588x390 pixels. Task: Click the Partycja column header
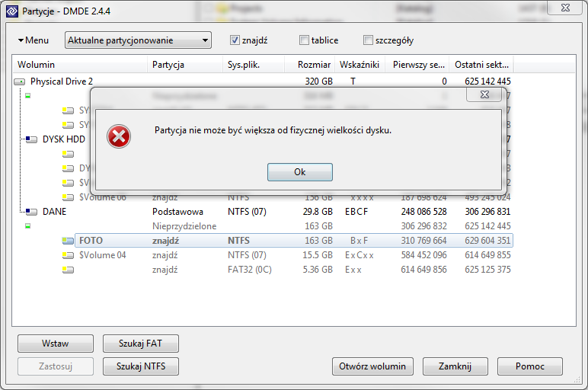[x=185, y=65]
